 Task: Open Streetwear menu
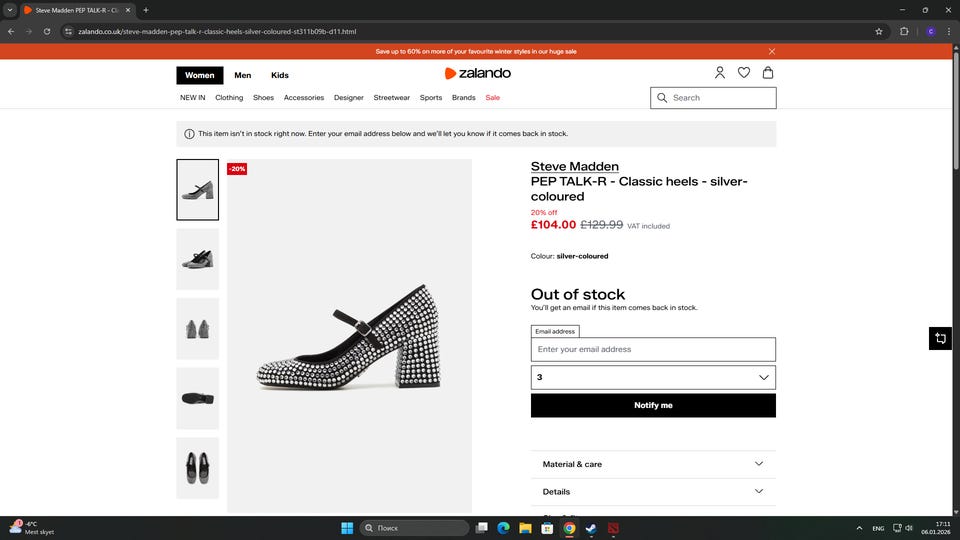point(392,98)
